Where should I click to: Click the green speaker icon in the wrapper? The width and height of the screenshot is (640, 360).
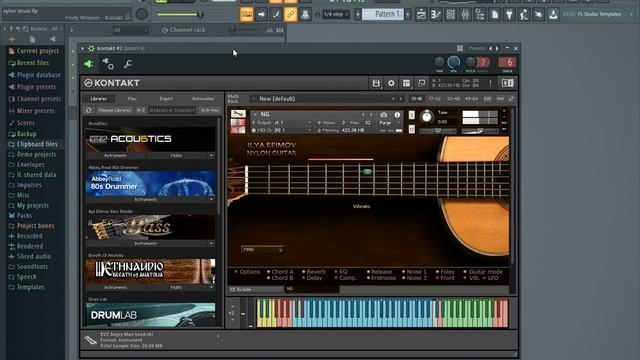click(89, 64)
